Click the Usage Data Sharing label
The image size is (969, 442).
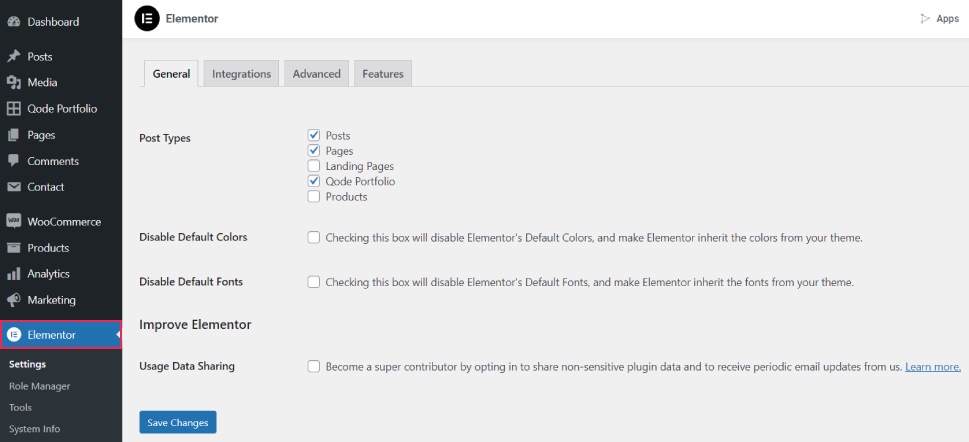pyautogui.click(x=187, y=366)
